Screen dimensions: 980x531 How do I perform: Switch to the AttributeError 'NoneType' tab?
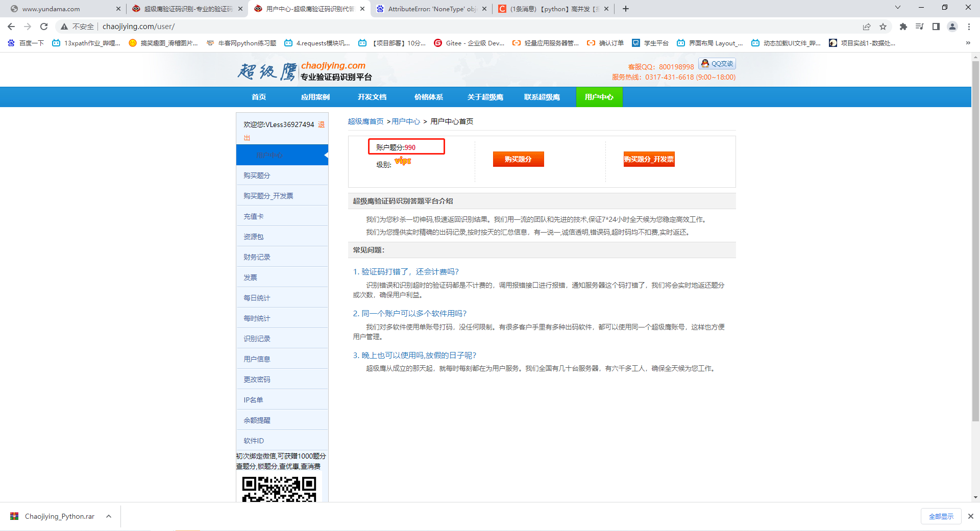(431, 9)
